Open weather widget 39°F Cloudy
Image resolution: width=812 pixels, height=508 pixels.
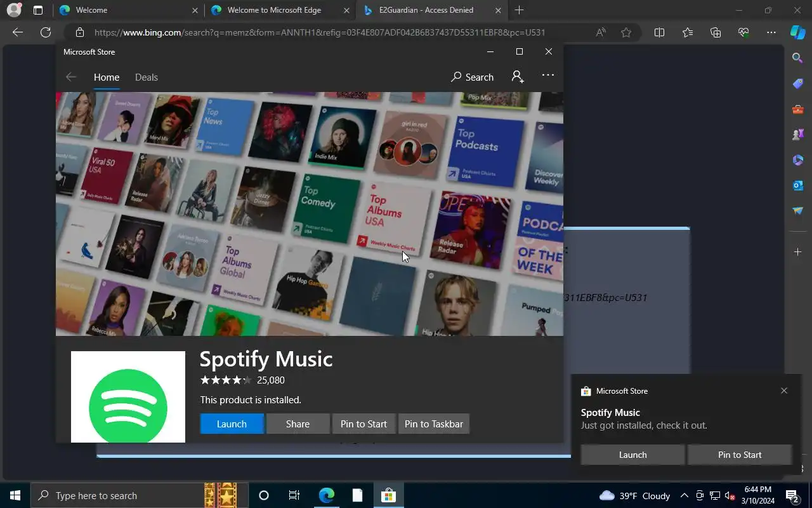tap(634, 495)
